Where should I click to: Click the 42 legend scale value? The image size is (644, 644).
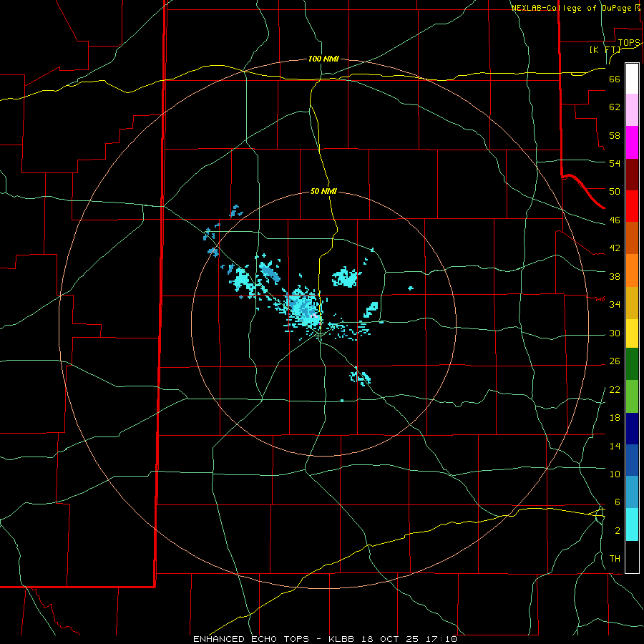(x=615, y=248)
